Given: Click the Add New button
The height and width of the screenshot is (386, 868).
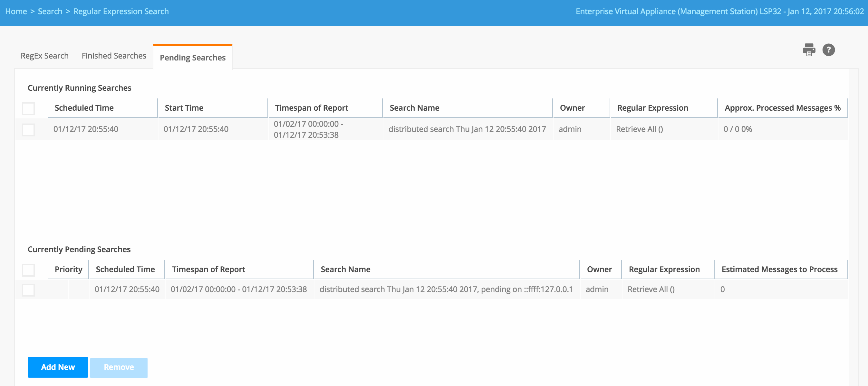Looking at the screenshot, I should coord(58,367).
